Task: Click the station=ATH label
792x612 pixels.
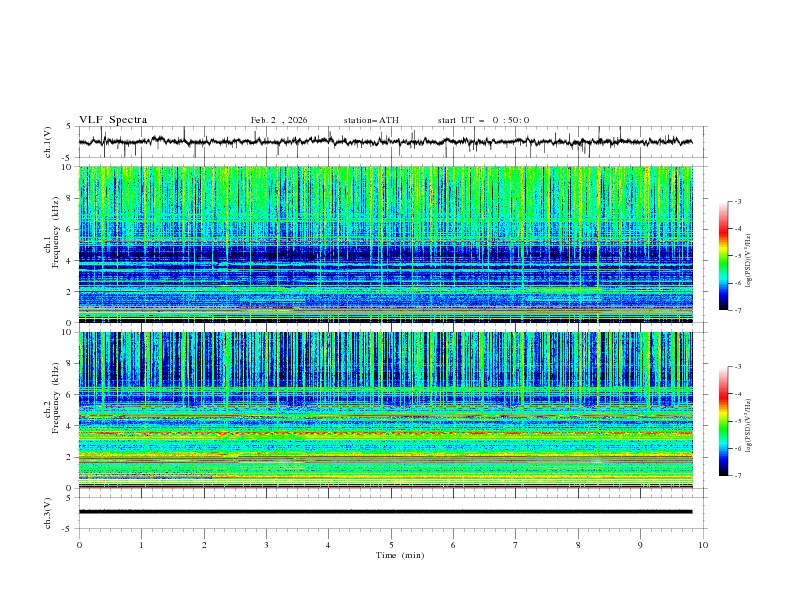Action: [x=371, y=120]
